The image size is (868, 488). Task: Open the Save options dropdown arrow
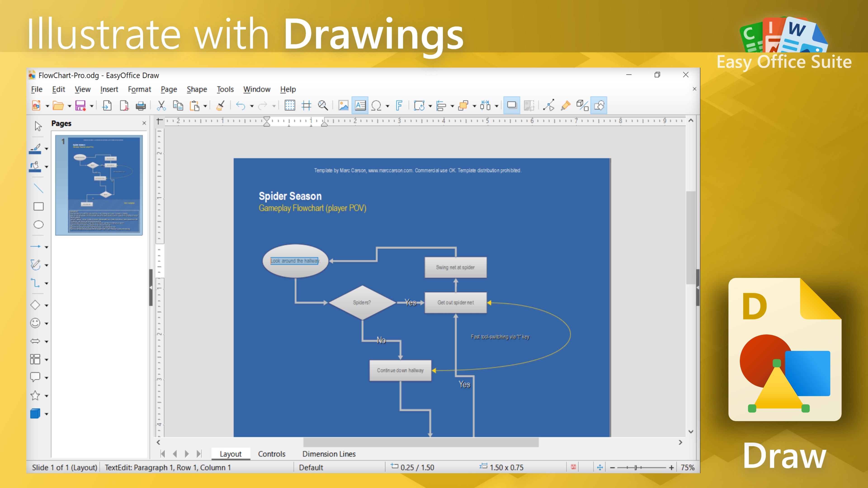[91, 106]
